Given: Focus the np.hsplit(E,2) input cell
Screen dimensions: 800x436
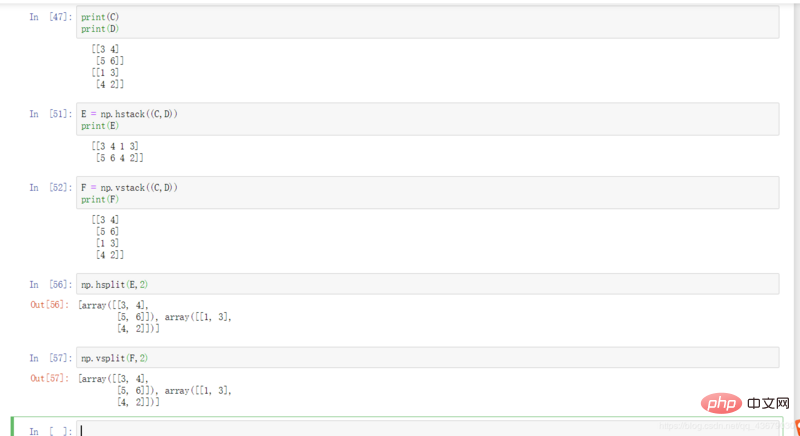Looking at the screenshot, I should [428, 284].
